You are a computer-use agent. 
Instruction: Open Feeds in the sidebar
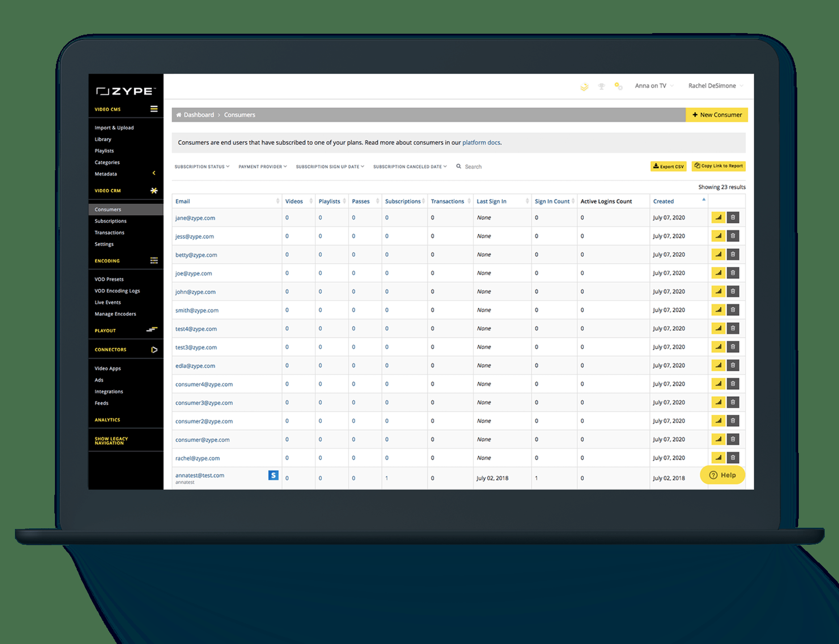pos(102,403)
